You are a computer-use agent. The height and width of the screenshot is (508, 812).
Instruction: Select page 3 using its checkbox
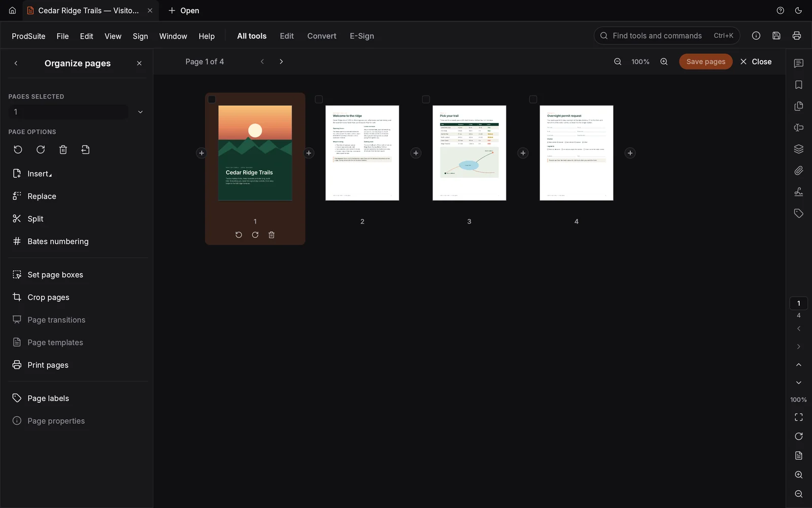click(426, 100)
